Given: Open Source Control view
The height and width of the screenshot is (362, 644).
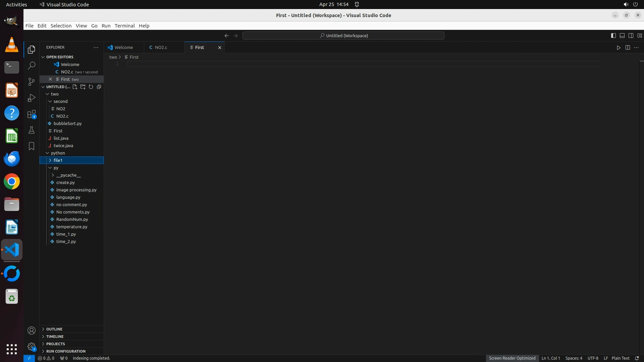Looking at the screenshot, I should pos(32,82).
